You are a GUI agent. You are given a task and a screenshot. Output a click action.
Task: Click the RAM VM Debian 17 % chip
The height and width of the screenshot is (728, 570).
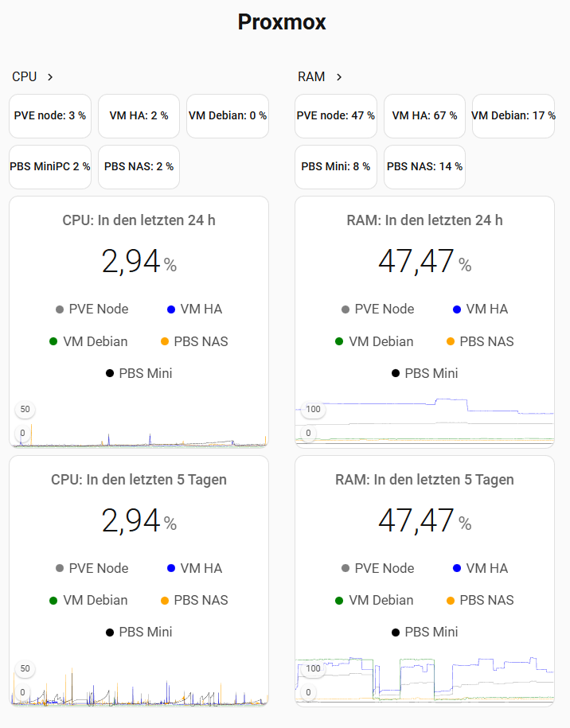pyautogui.click(x=513, y=116)
